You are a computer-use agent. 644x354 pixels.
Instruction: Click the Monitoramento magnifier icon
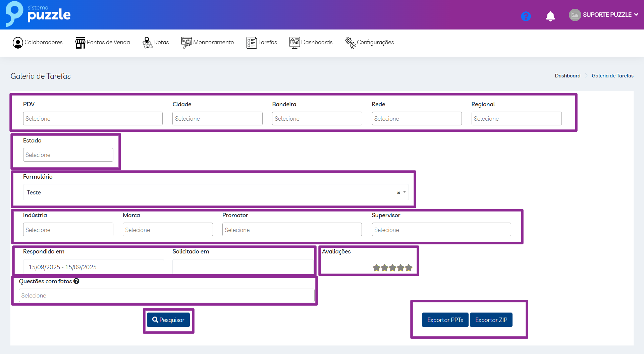(x=186, y=43)
